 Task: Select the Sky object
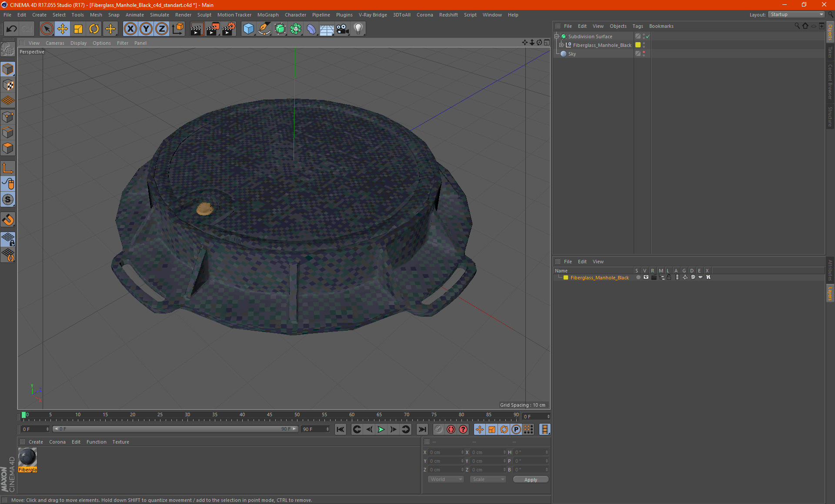click(x=571, y=54)
